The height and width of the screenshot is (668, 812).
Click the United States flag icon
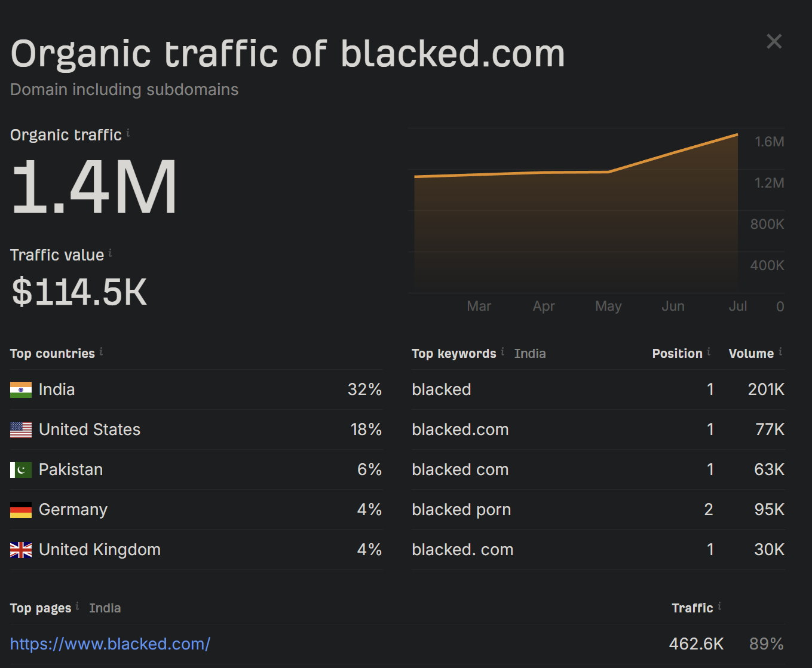pyautogui.click(x=21, y=430)
